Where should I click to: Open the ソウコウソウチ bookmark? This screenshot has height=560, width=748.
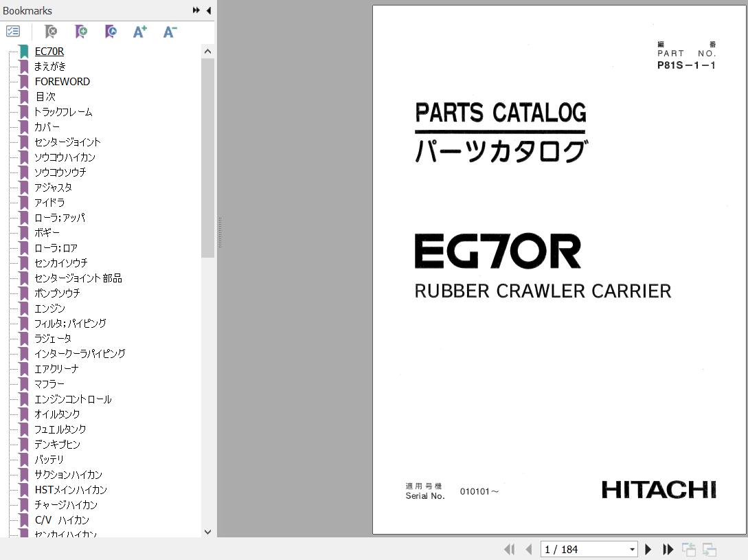point(60,172)
